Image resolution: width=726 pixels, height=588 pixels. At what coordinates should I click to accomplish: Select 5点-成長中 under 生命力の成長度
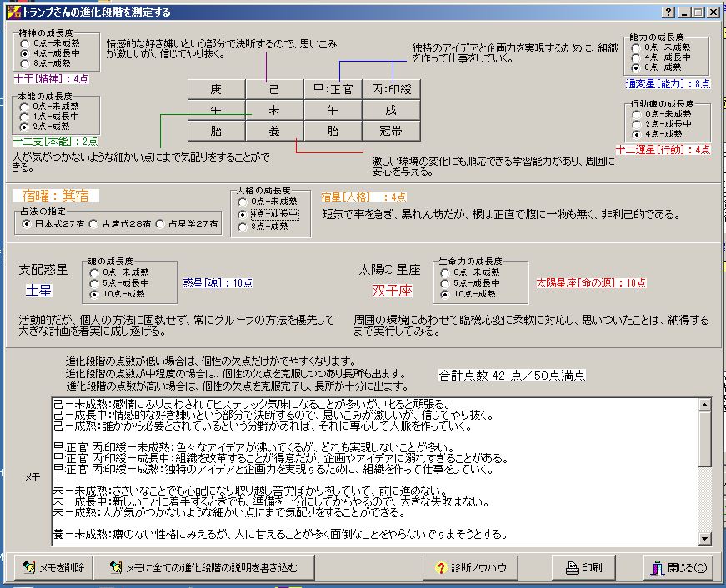[445, 283]
